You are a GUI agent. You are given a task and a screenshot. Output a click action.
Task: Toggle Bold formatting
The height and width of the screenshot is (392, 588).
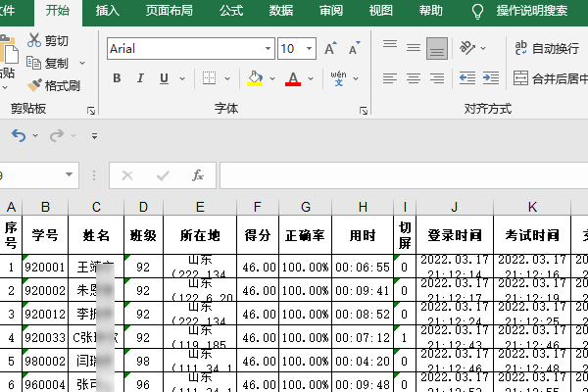tap(117, 78)
